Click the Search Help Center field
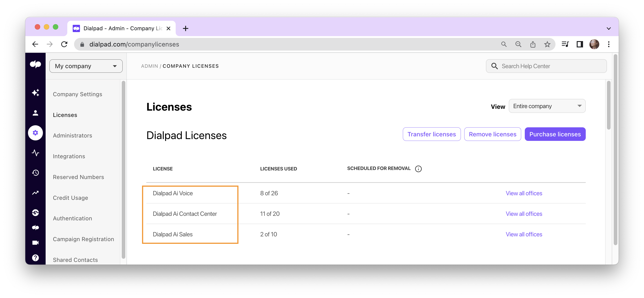The height and width of the screenshot is (298, 644). 546,66
